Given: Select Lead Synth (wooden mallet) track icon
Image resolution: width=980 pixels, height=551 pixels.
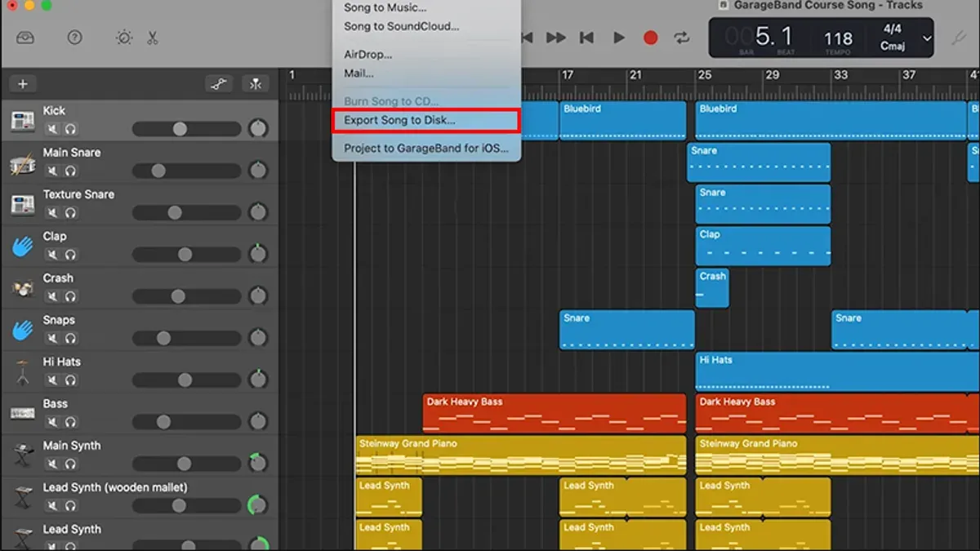Looking at the screenshot, I should 22,498.
